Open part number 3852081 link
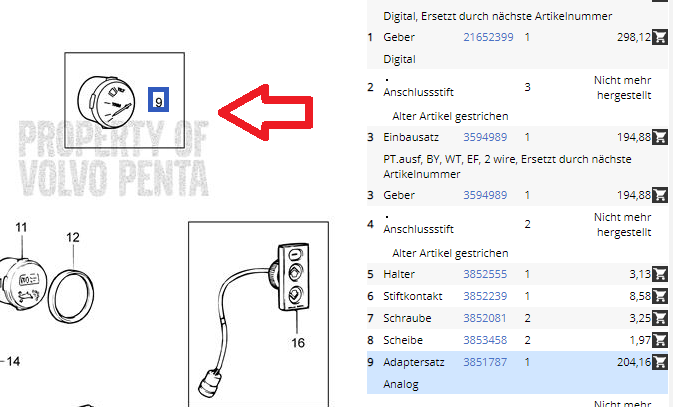 click(485, 318)
